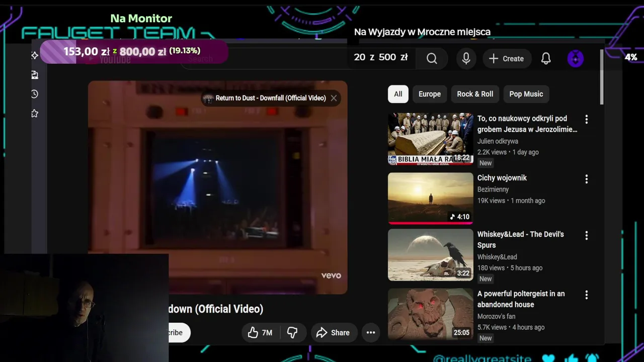This screenshot has height=362, width=644.
Task: Click title 'Cichy wojownik'
Action: pyautogui.click(x=502, y=178)
